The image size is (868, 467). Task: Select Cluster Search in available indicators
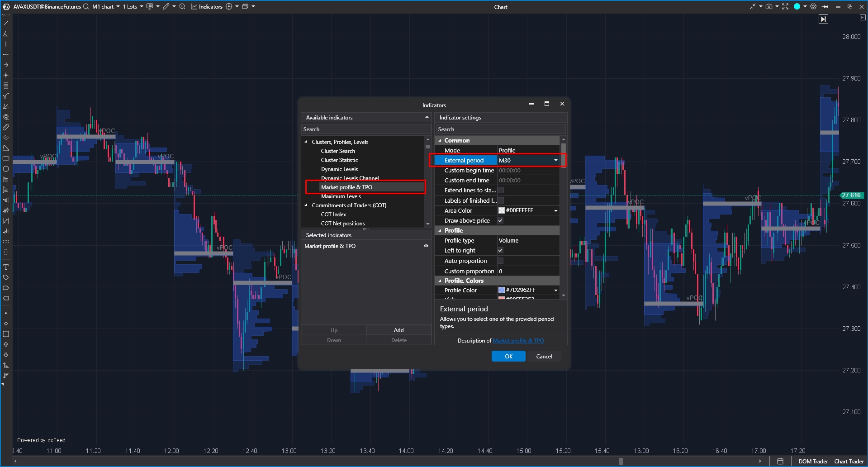(338, 151)
